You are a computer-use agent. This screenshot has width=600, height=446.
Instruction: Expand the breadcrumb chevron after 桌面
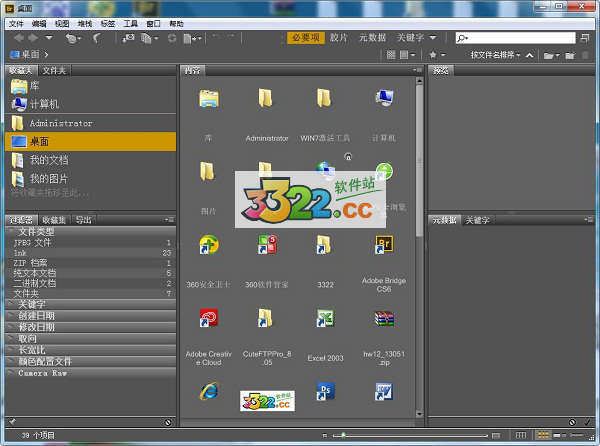(x=46, y=55)
